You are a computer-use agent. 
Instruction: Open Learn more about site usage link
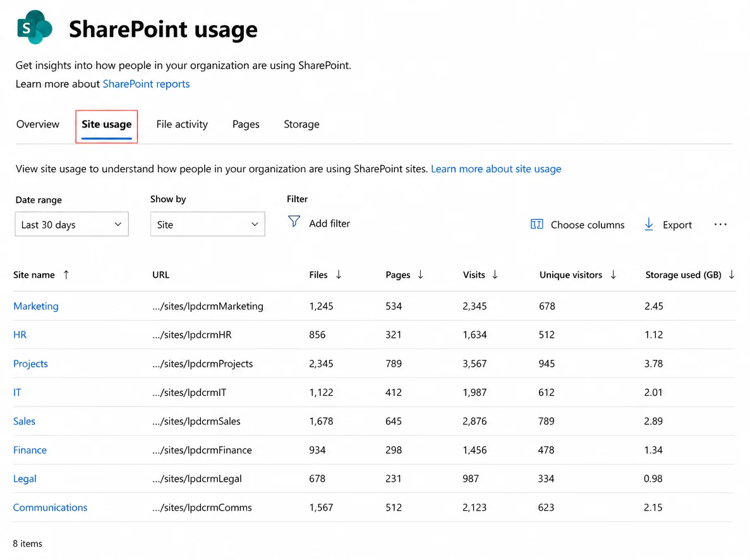(496, 169)
